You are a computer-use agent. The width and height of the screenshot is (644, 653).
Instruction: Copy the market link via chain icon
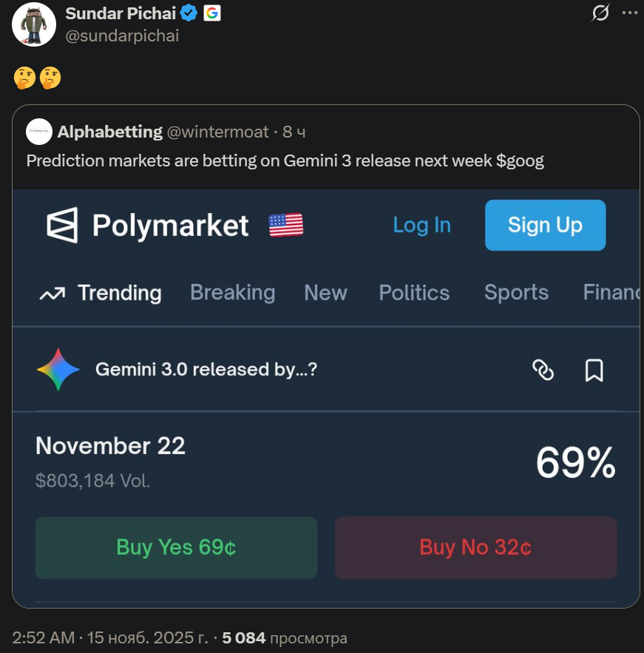543,370
